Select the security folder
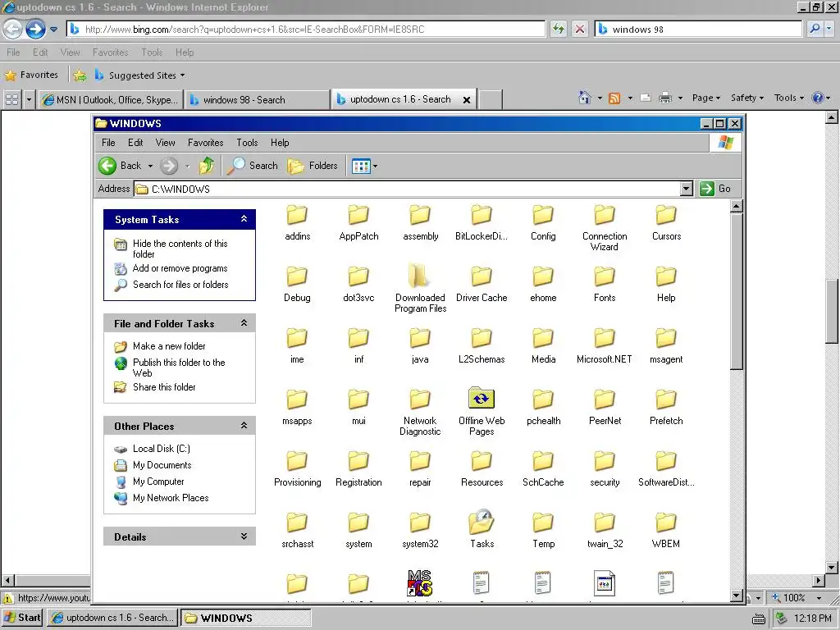The height and width of the screenshot is (630, 840). (605, 469)
